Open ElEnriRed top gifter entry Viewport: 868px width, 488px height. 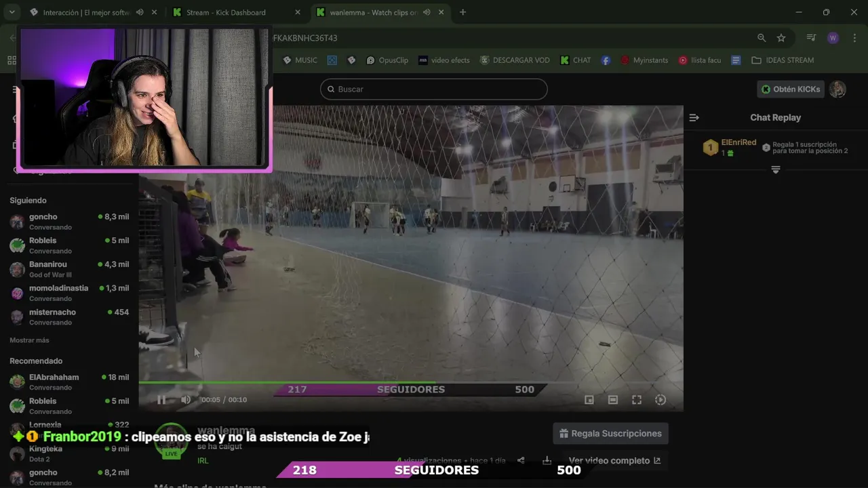point(730,147)
